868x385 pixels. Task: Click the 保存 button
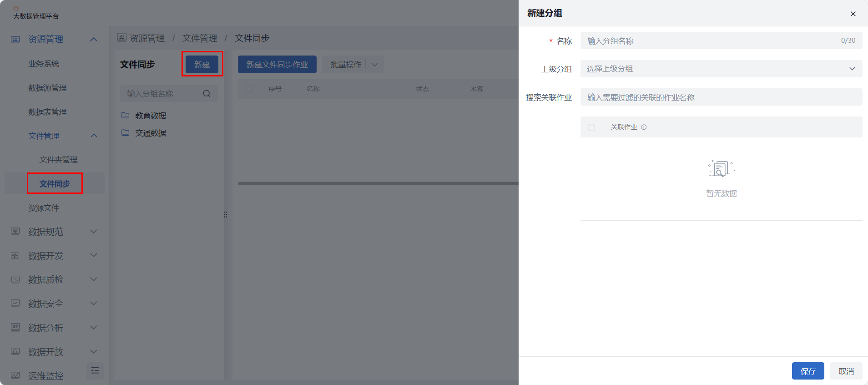coord(808,371)
